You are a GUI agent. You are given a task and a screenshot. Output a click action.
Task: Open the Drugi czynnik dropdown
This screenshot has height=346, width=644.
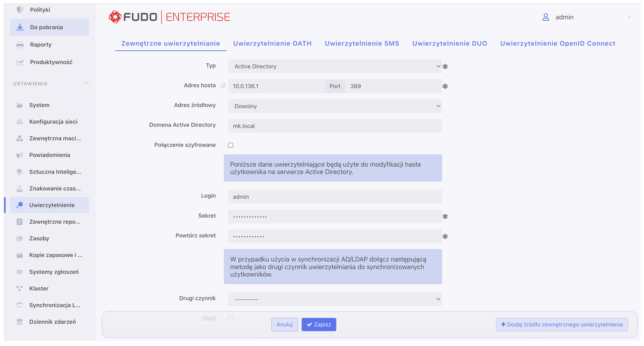(335, 299)
